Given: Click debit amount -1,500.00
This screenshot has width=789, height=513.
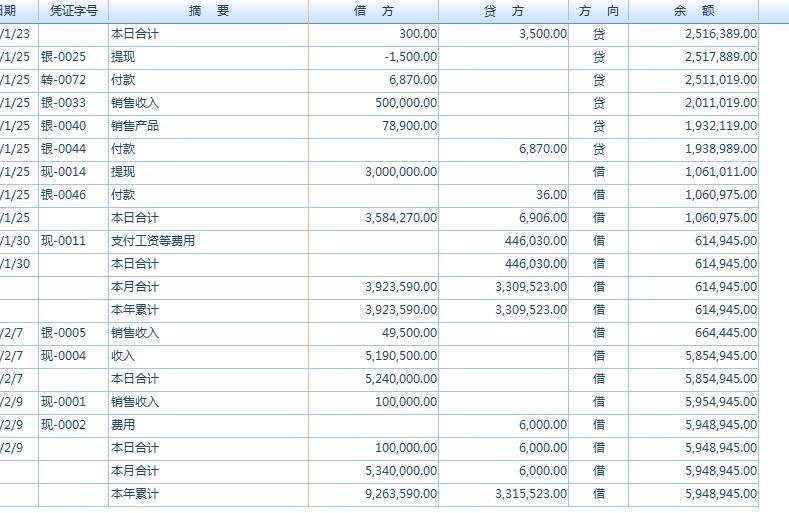Looking at the screenshot, I should pos(411,57).
